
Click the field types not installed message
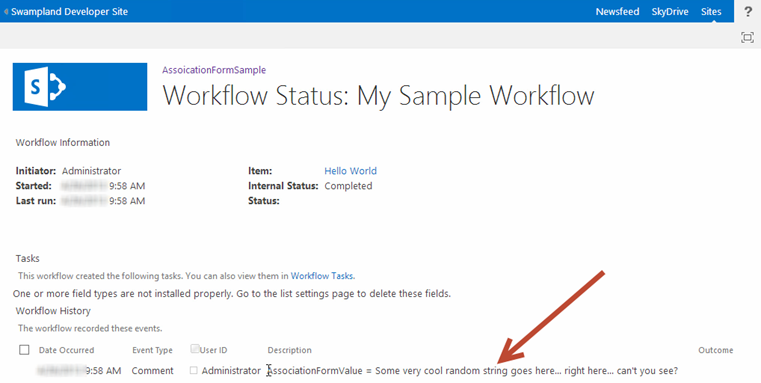[232, 294]
